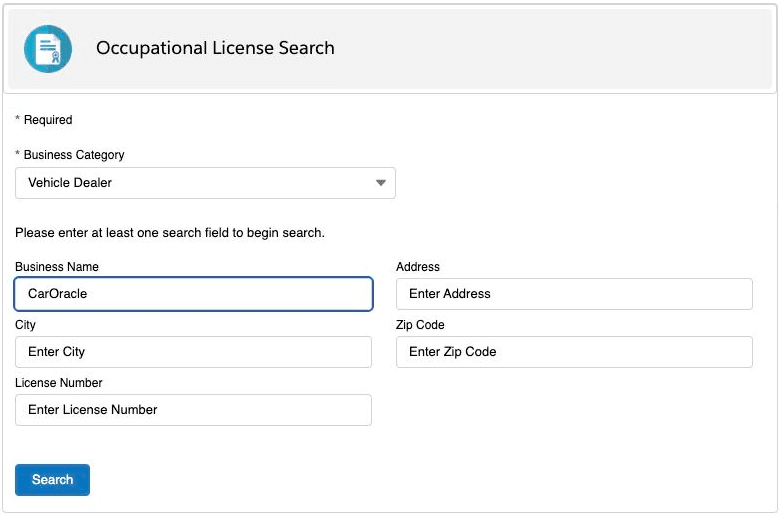Click the Enter Zip Code field
This screenshot has height=516, width=780.
point(574,352)
